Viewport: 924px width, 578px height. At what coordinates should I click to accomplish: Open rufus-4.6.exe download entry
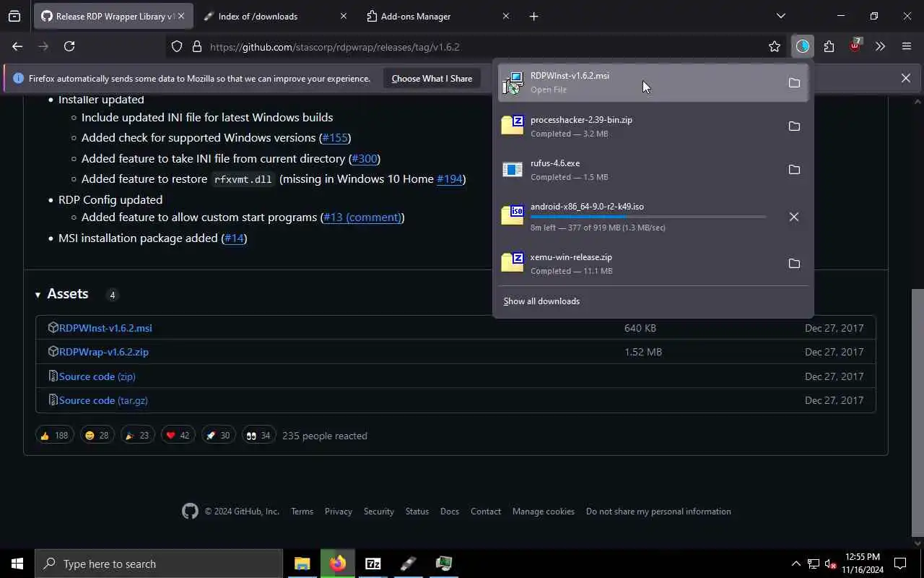(639, 169)
